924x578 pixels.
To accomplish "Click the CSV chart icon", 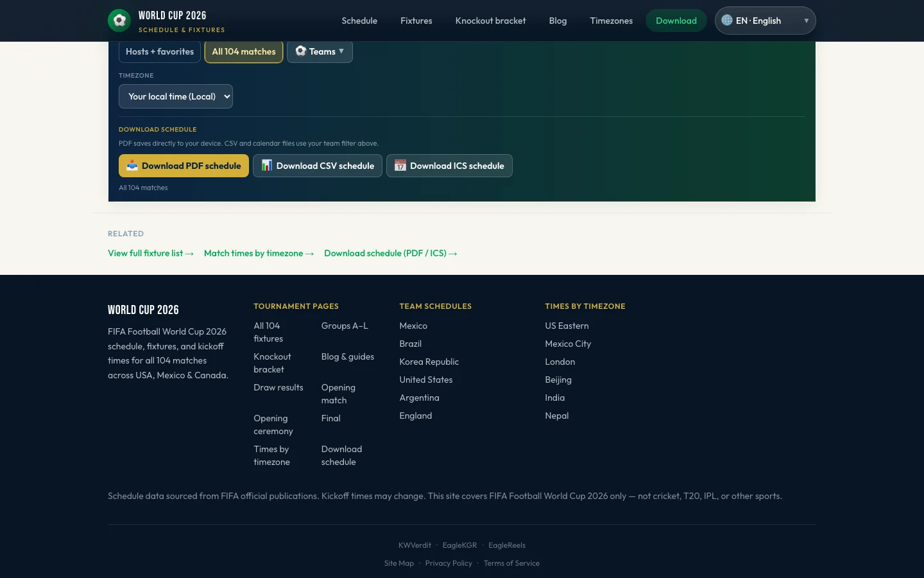I will (x=267, y=166).
